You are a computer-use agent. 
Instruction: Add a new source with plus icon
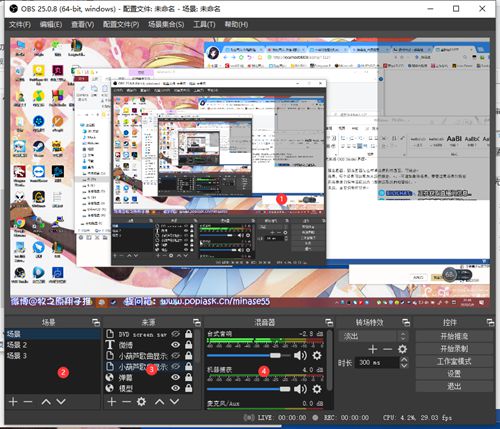[x=112, y=402]
